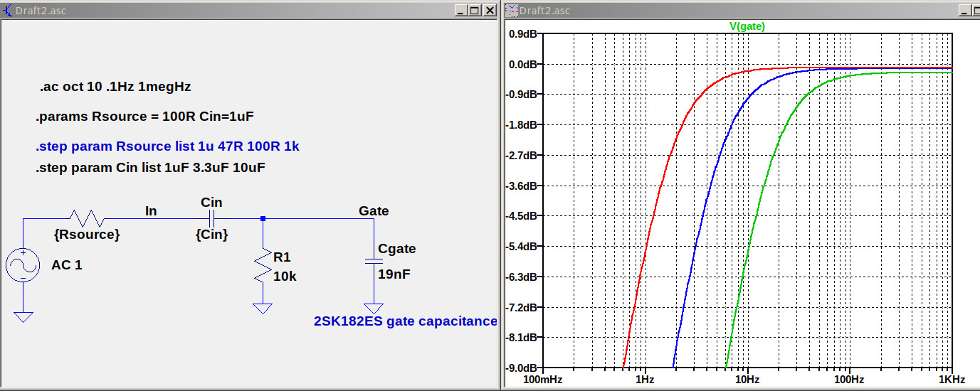
Task: Click the {Cin} value label
Action: tap(211, 234)
